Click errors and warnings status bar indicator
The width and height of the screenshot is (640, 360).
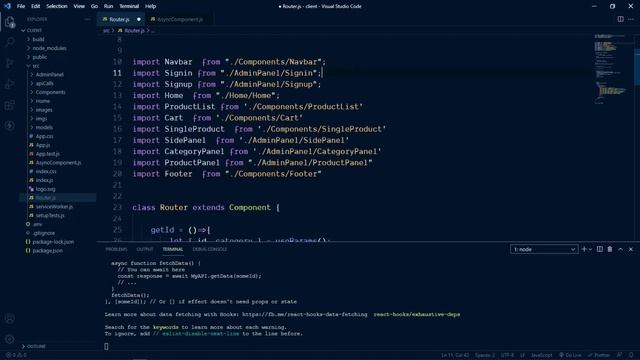tap(16, 355)
